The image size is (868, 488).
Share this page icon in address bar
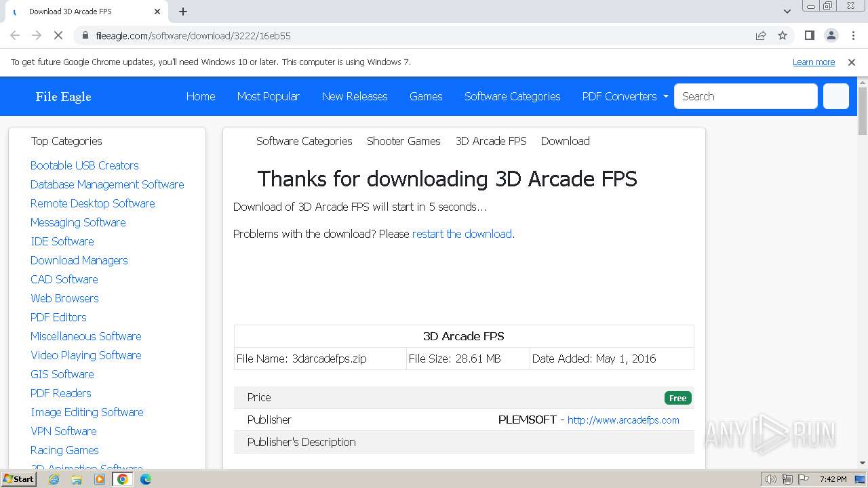pos(761,35)
